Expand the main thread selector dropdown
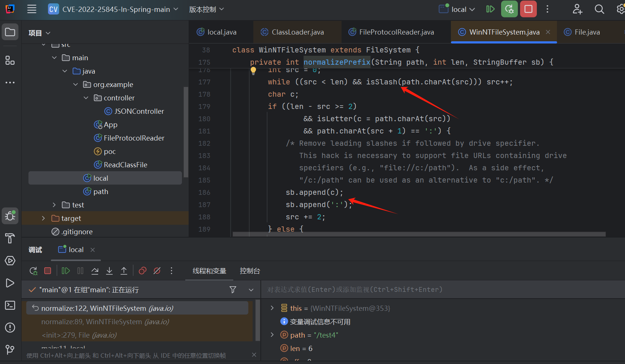 pyautogui.click(x=251, y=290)
